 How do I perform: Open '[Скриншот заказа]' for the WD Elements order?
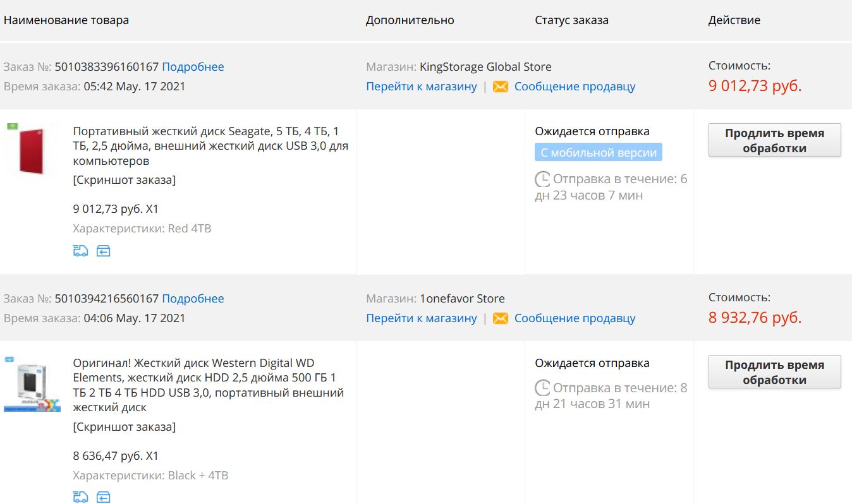pos(124,427)
